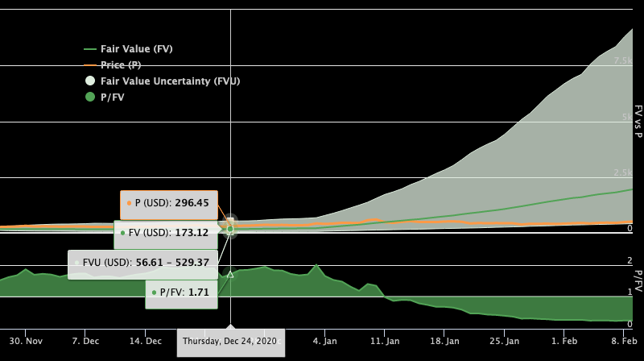Click the FV (USD): 173.12 tooltip

click(166, 234)
